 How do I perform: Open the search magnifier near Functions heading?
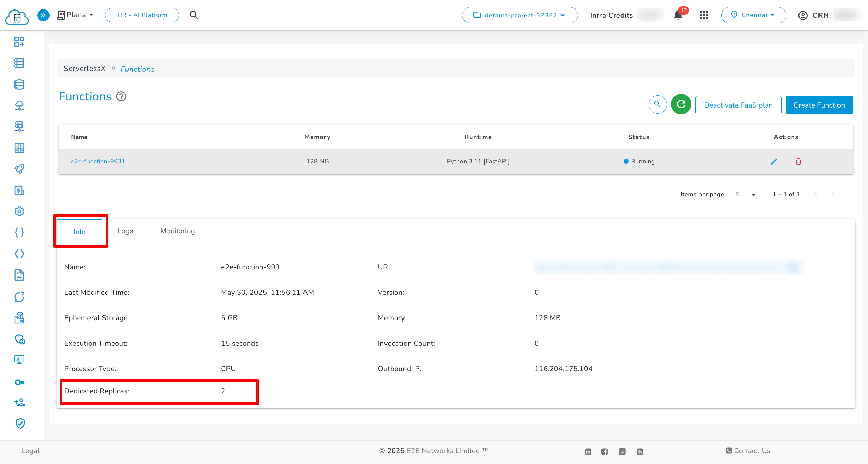[x=657, y=105]
